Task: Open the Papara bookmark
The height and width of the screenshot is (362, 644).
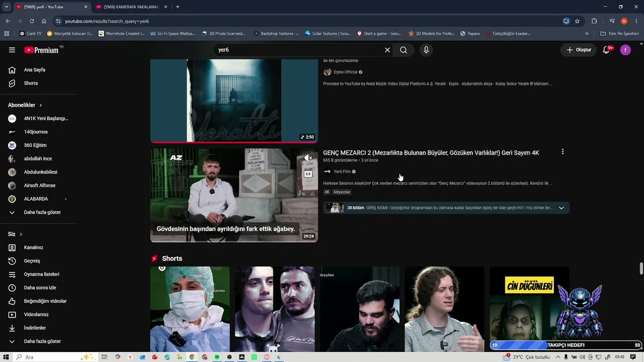Action: coord(470,34)
